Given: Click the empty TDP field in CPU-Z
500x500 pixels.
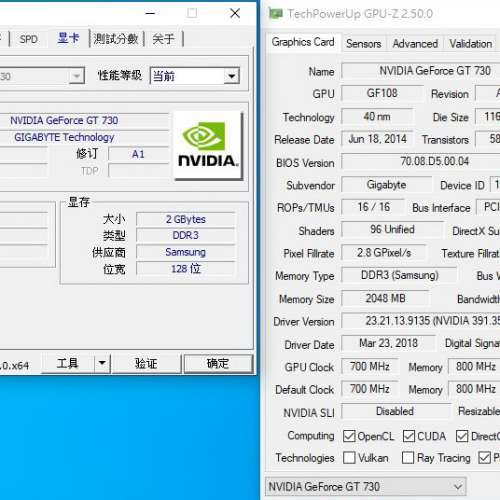Looking at the screenshot, I should click(x=138, y=171).
